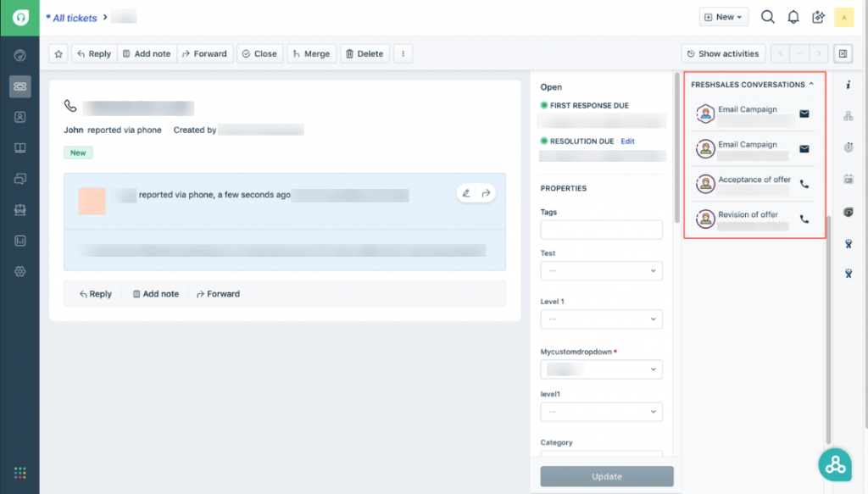This screenshot has width=868, height=494.
Task: Click the Reply button on the toolbar
Action: coord(93,53)
